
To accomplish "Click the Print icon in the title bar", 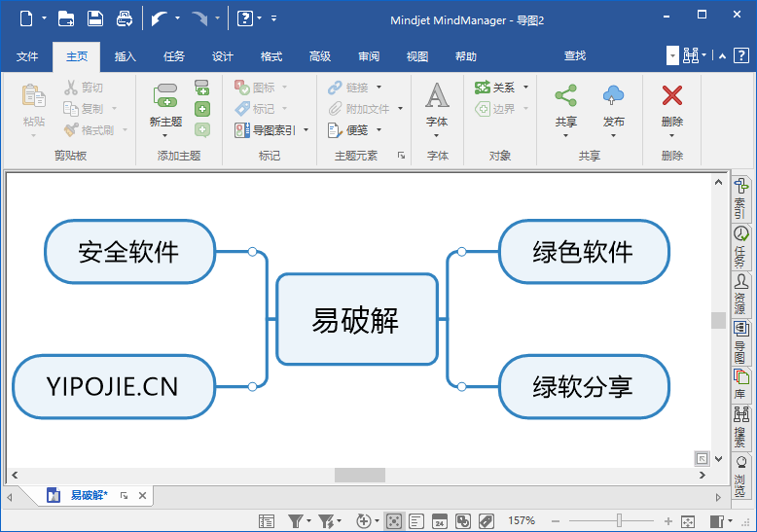I will 125,18.
